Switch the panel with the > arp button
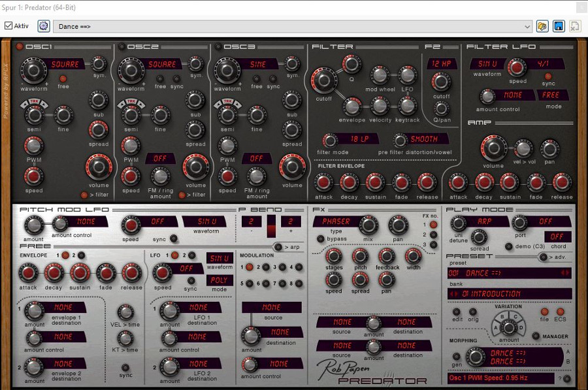The height and width of the screenshot is (390, 588). point(278,247)
